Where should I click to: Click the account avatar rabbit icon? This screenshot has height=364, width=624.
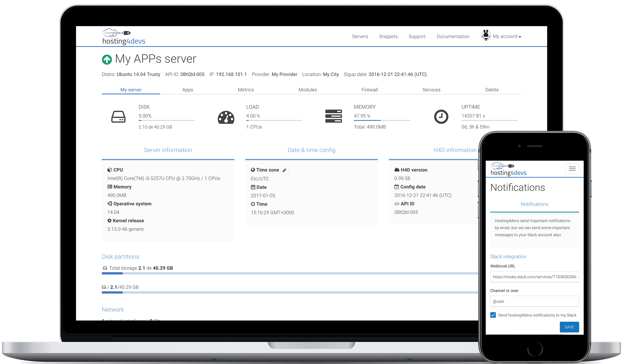pos(486,35)
